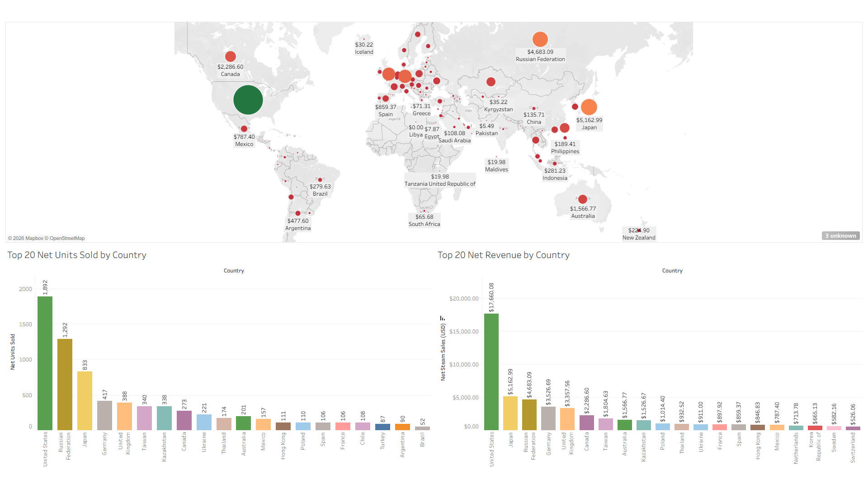Select the Russian Federation orange map circle
Viewport: 868px width, 488px height.
tap(540, 39)
